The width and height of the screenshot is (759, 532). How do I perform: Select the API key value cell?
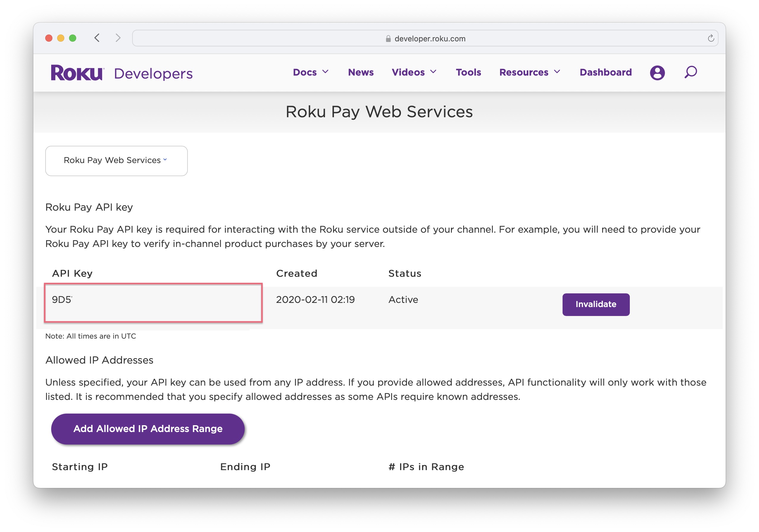pyautogui.click(x=153, y=302)
